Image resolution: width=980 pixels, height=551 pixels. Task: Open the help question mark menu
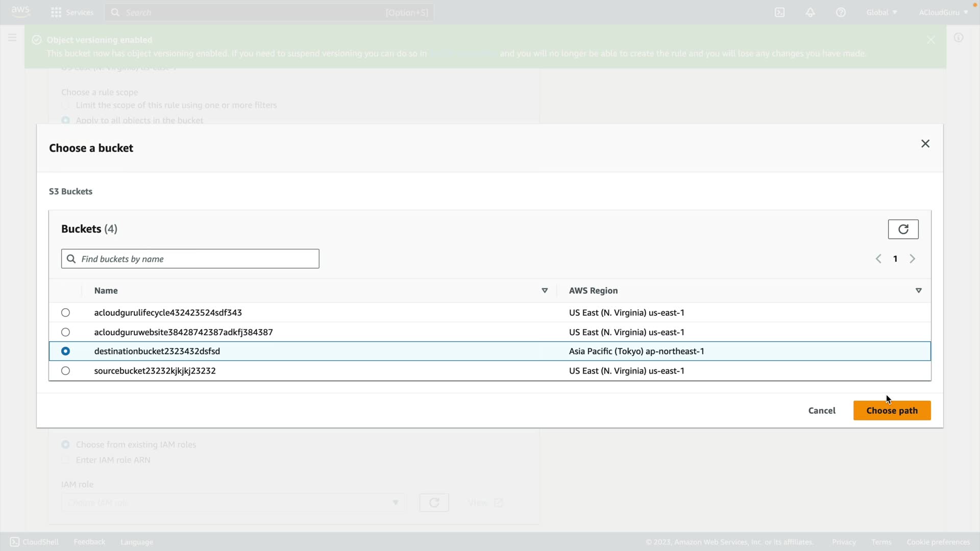click(x=841, y=12)
